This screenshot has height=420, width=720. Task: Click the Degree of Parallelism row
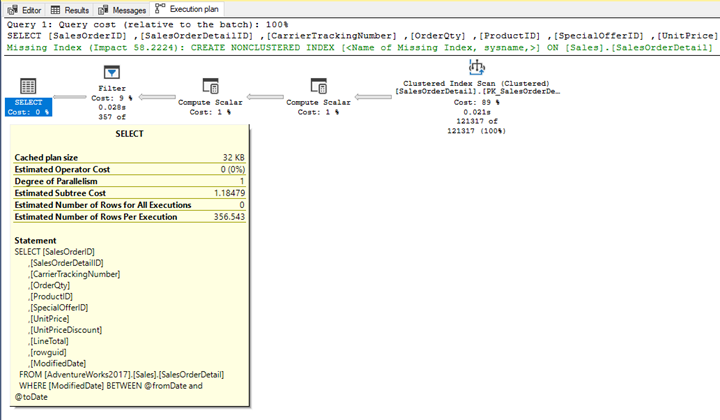click(x=129, y=181)
